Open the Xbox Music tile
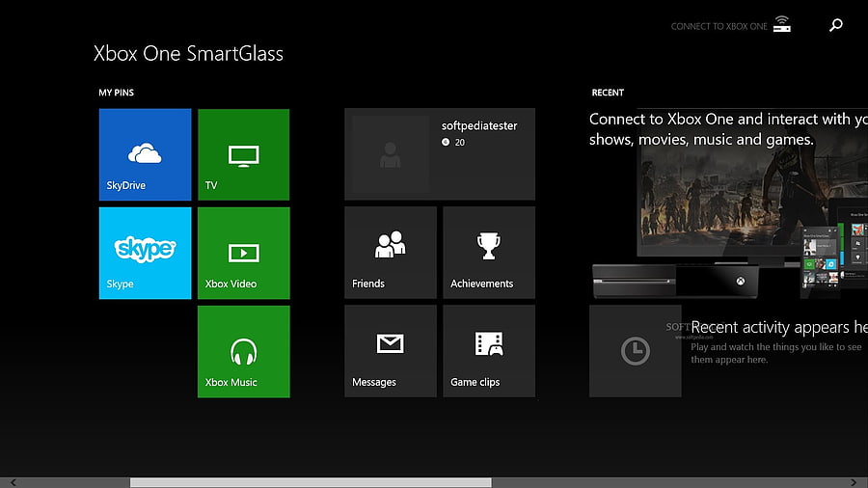868x488 pixels. coord(244,351)
